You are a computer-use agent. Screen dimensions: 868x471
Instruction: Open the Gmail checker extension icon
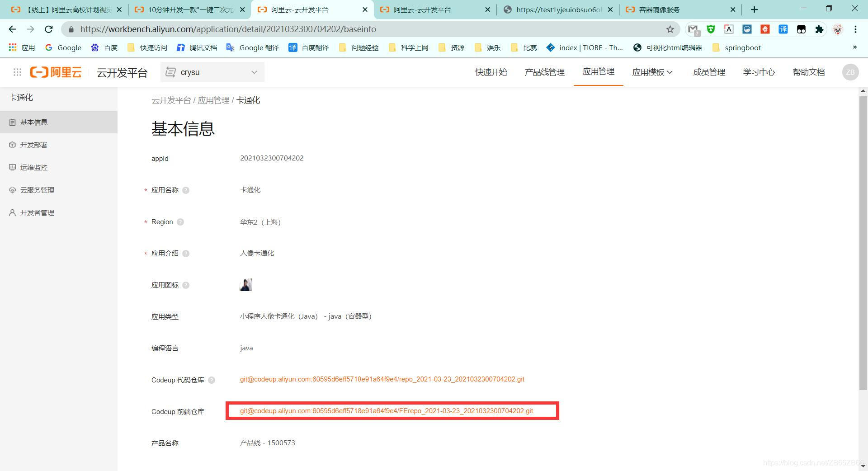pos(693,29)
